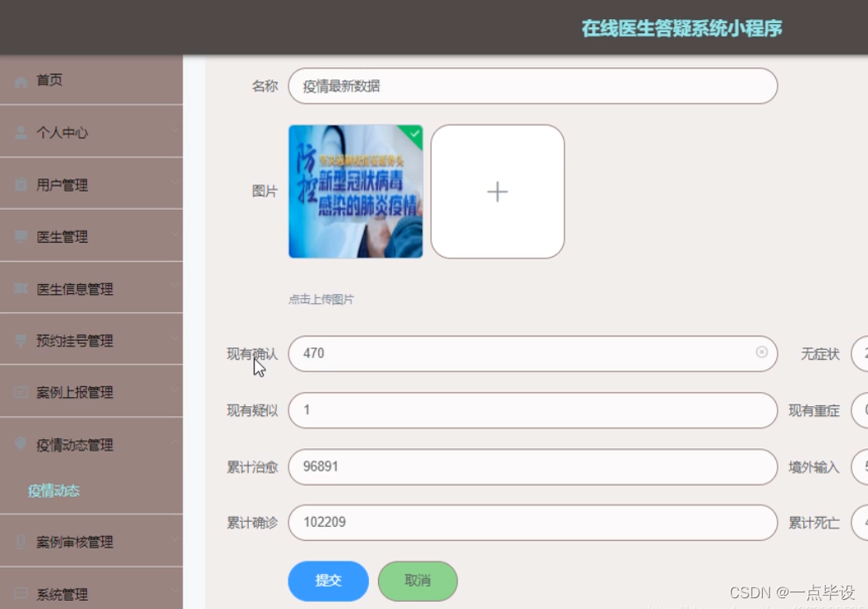Clear the 现有确认 field using the x icon
This screenshot has width=868, height=609.
point(762,354)
